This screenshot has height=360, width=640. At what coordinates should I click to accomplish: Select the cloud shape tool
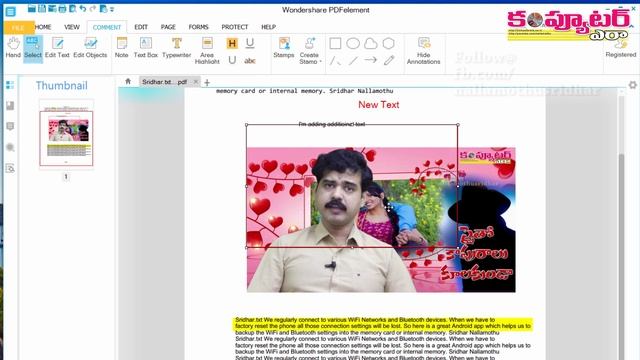pyautogui.click(x=371, y=43)
